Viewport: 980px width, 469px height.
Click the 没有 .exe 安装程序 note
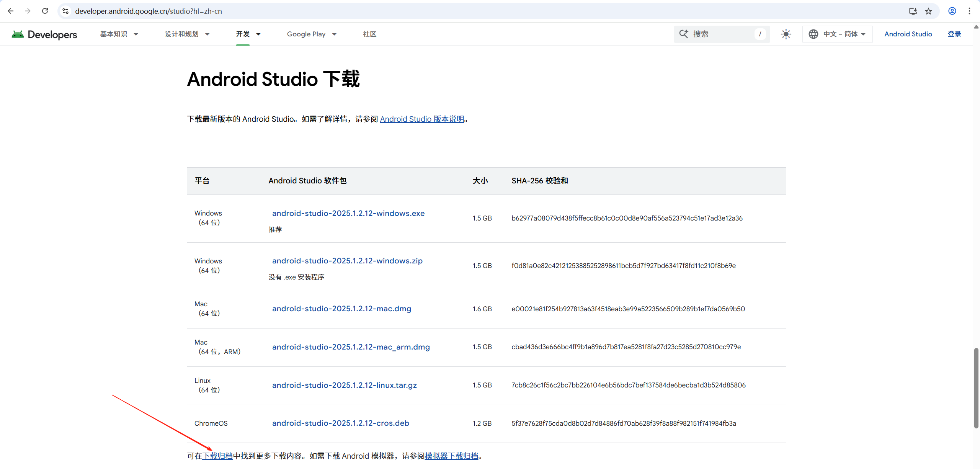[x=296, y=277]
